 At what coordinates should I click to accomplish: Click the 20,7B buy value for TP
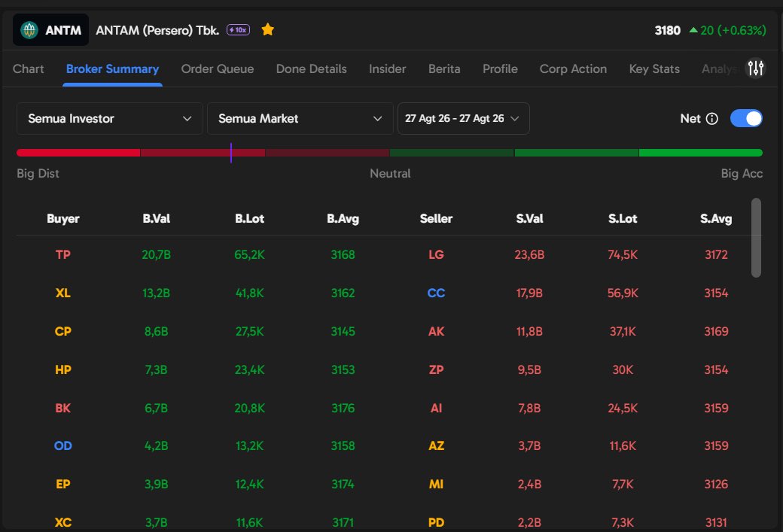click(x=157, y=254)
